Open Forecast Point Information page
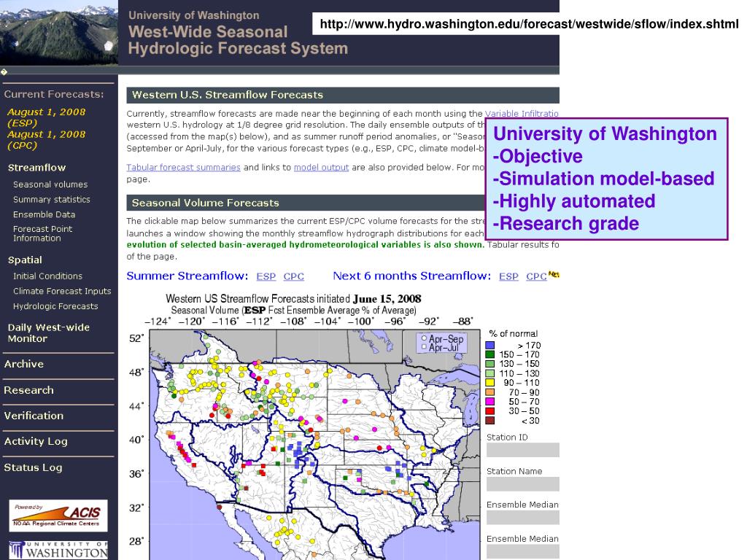 tap(42, 233)
